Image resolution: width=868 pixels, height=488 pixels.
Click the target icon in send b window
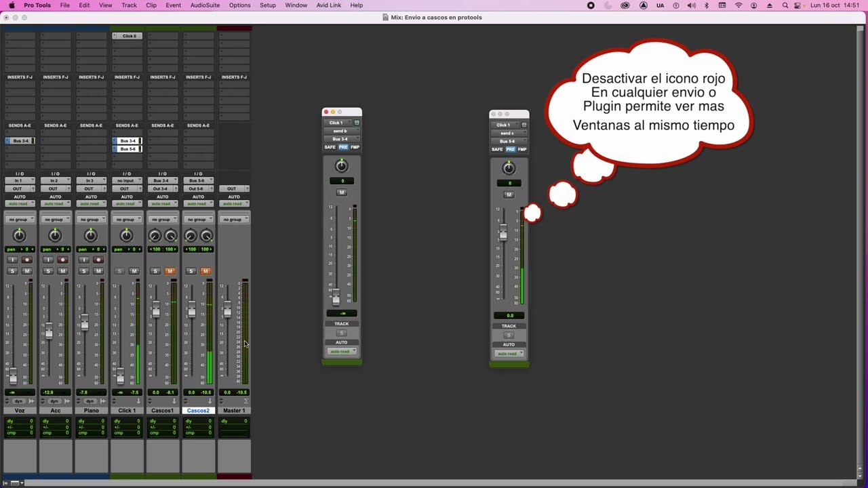[x=357, y=123]
